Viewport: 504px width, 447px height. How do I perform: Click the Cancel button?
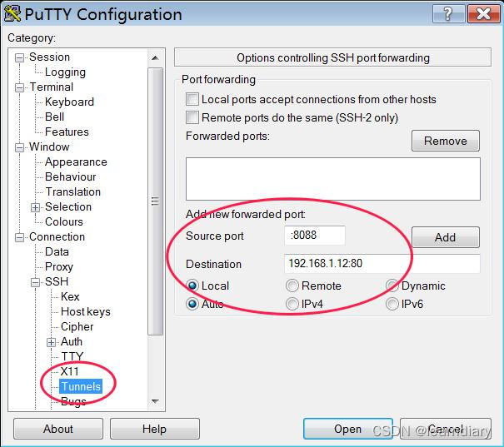(x=446, y=429)
